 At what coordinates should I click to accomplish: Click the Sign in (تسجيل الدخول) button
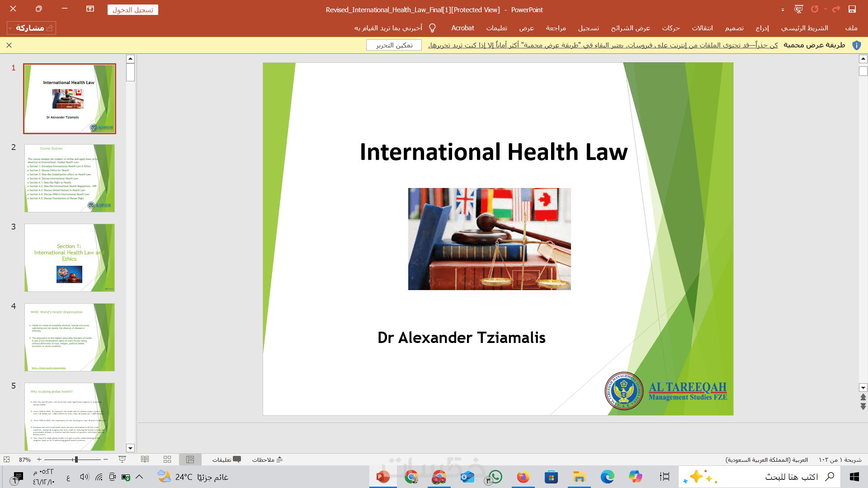[x=133, y=9]
